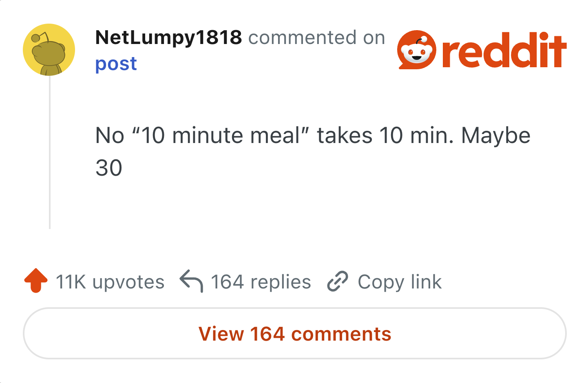The height and width of the screenshot is (383, 588).
Task: Open the "164 replies" label
Action: pyautogui.click(x=261, y=282)
